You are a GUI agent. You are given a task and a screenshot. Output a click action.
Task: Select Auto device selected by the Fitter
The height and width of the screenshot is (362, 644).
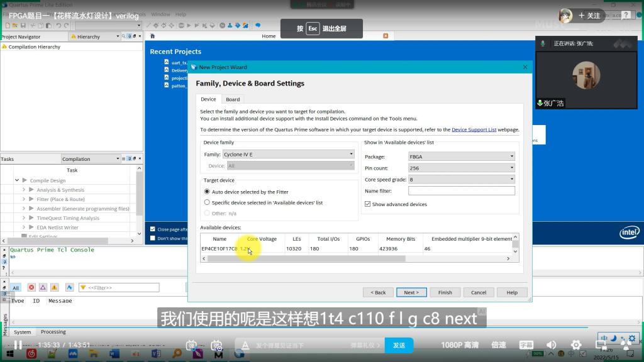[207, 192]
